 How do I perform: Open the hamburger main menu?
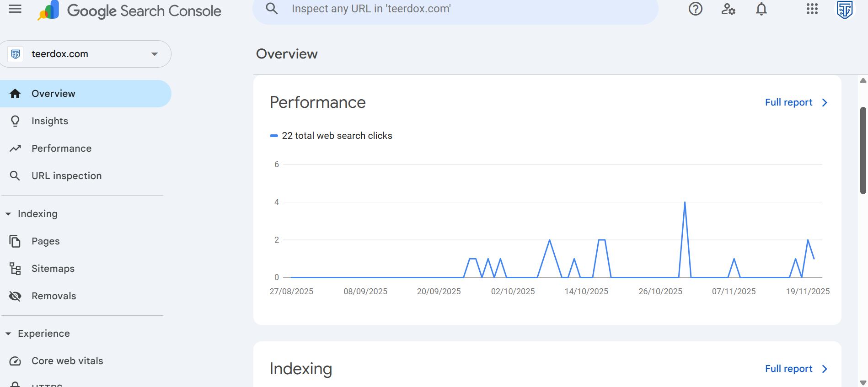15,9
